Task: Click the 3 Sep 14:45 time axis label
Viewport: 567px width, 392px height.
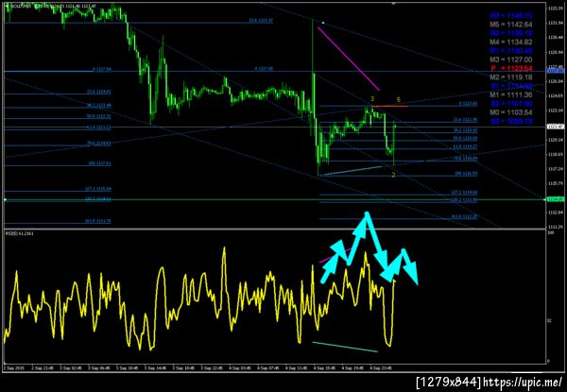Action: (x=156, y=367)
